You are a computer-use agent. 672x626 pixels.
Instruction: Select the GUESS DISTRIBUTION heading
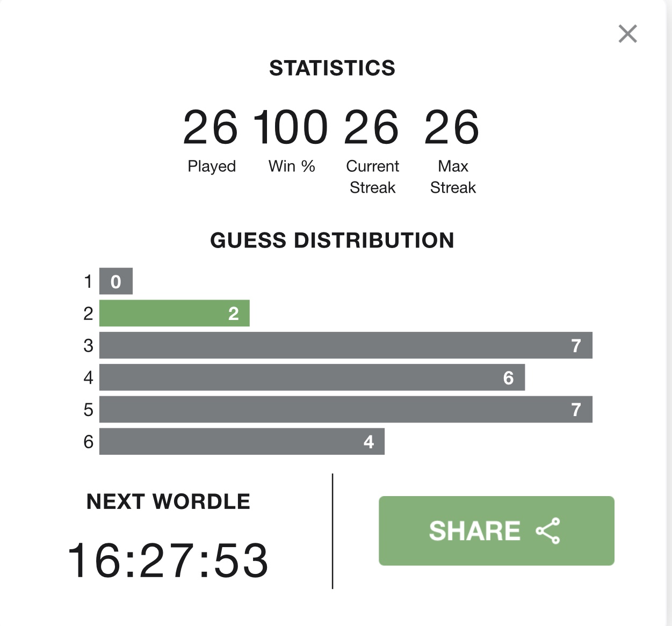[332, 240]
